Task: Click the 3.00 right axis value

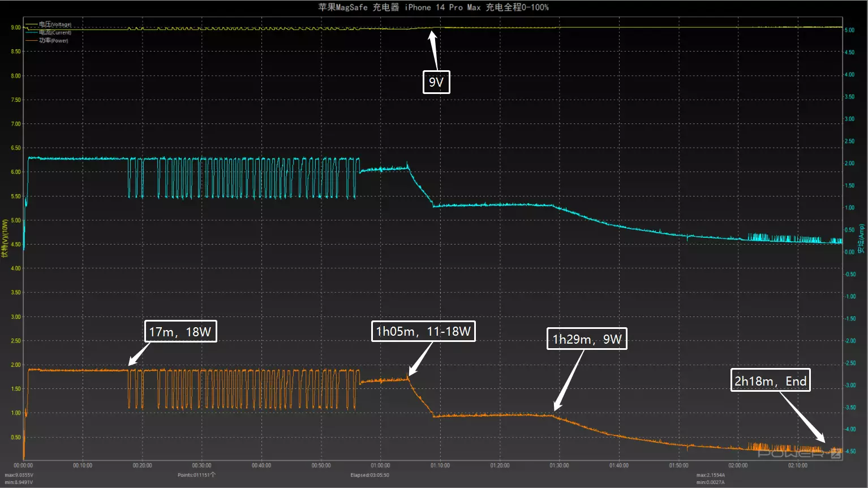Action: (x=849, y=119)
